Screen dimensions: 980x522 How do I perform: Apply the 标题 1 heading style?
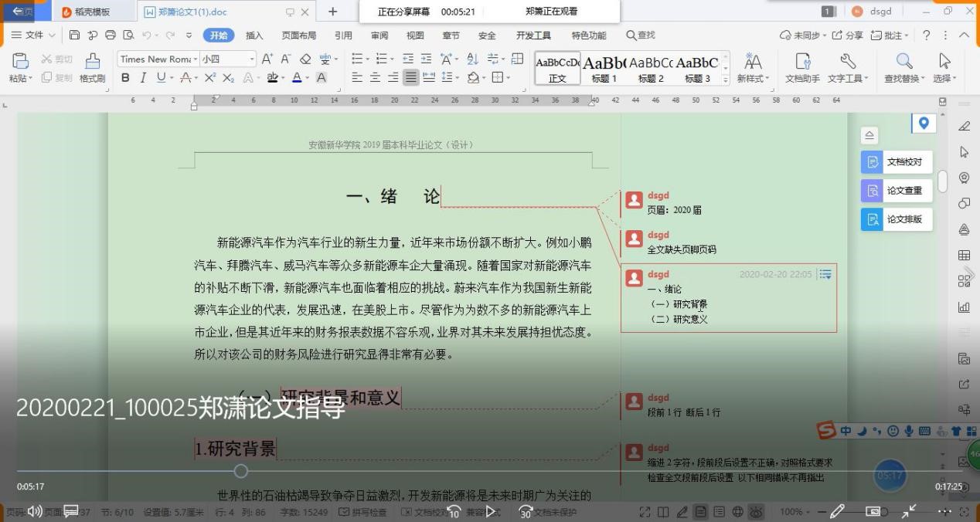[604, 68]
